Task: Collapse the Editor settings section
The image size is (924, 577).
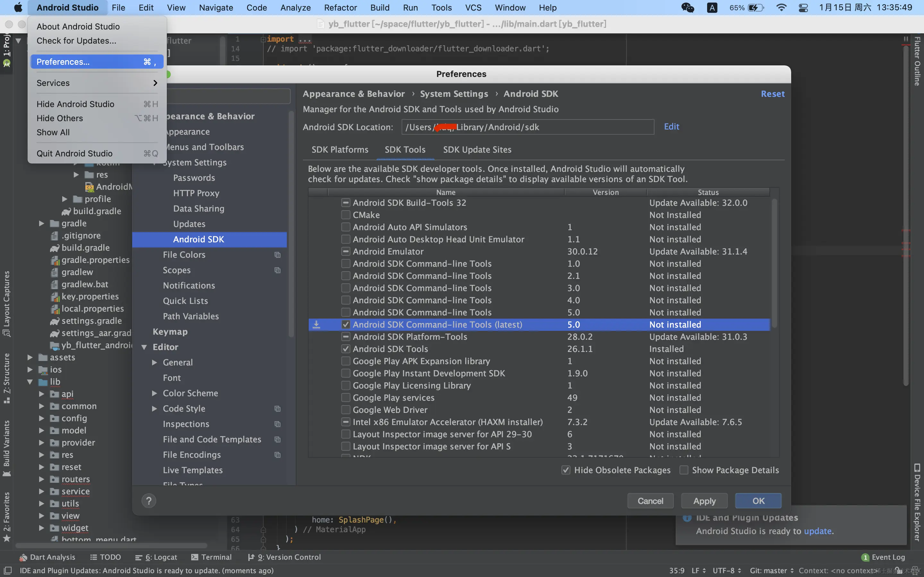Action: point(144,347)
